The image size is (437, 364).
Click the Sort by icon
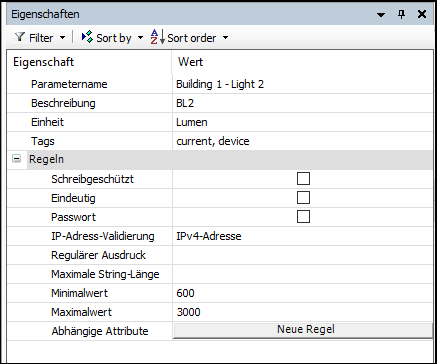pos(87,37)
